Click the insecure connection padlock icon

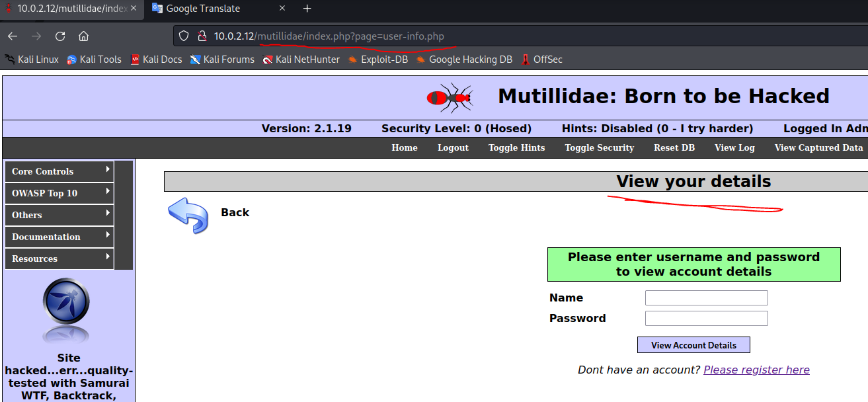[x=202, y=36]
